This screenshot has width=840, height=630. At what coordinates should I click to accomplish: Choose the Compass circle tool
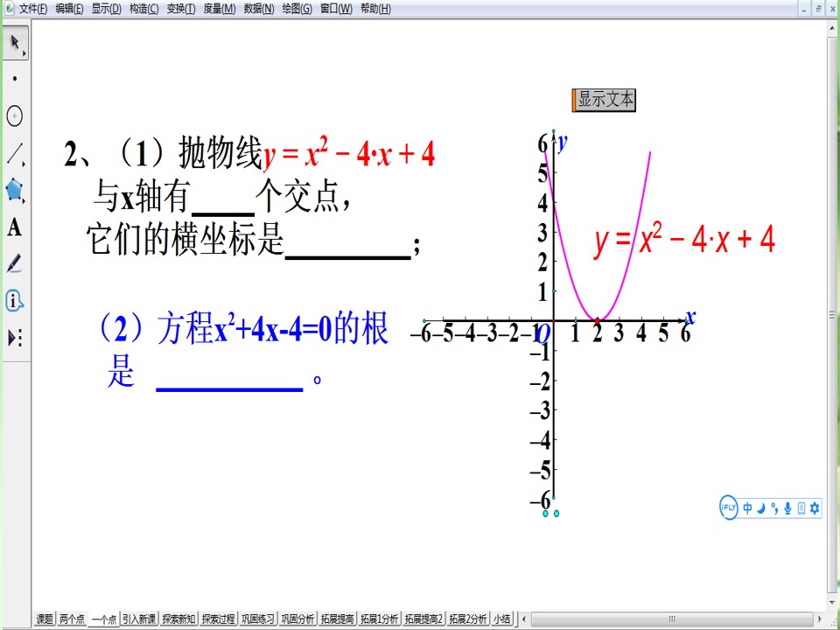coord(15,115)
